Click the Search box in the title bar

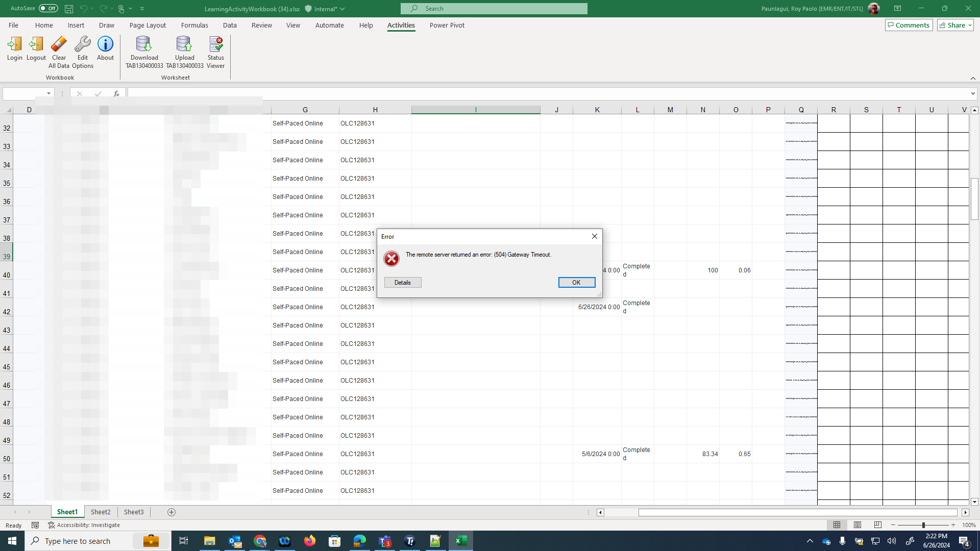[494, 8]
